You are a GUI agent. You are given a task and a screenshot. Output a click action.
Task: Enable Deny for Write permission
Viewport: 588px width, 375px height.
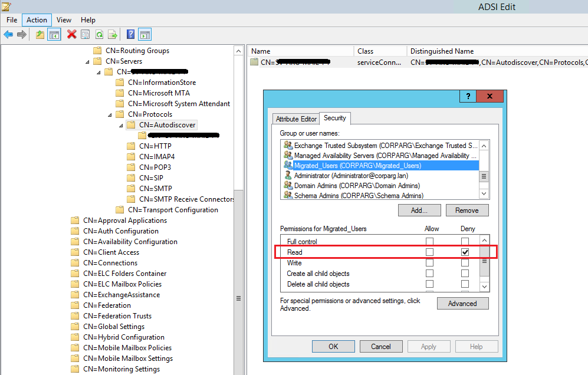coord(465,263)
